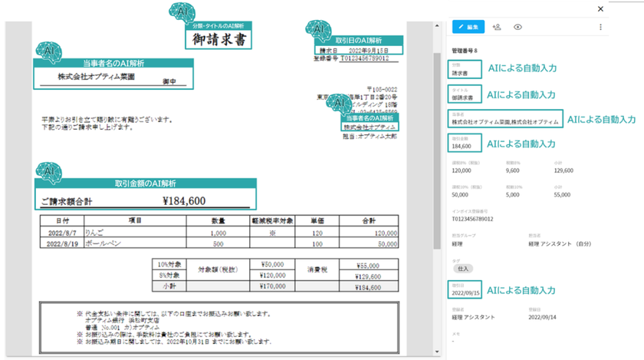644x360 pixels.
Task: Click the blue 編集 edit button
Action: tap(468, 27)
